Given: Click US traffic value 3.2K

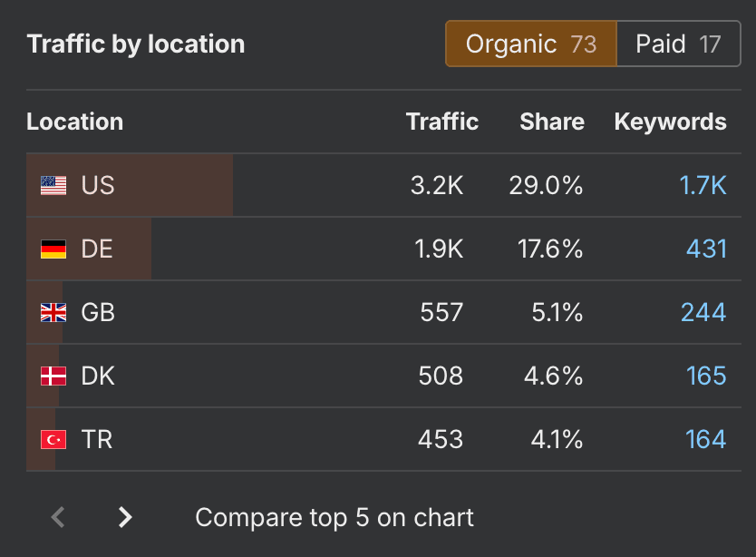Looking at the screenshot, I should pos(437,185).
